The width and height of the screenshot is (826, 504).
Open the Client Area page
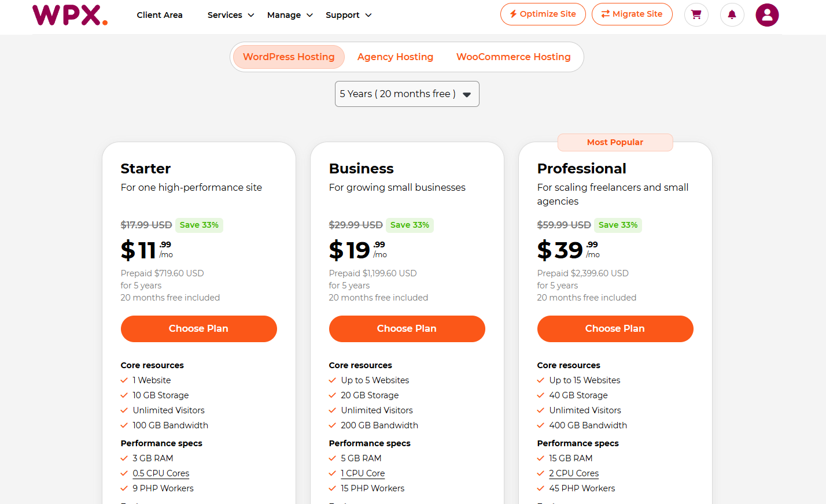tap(160, 15)
